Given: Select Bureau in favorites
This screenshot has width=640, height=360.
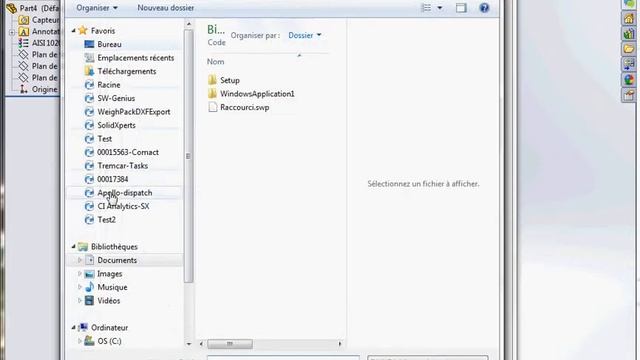Looking at the screenshot, I should click(109, 44).
